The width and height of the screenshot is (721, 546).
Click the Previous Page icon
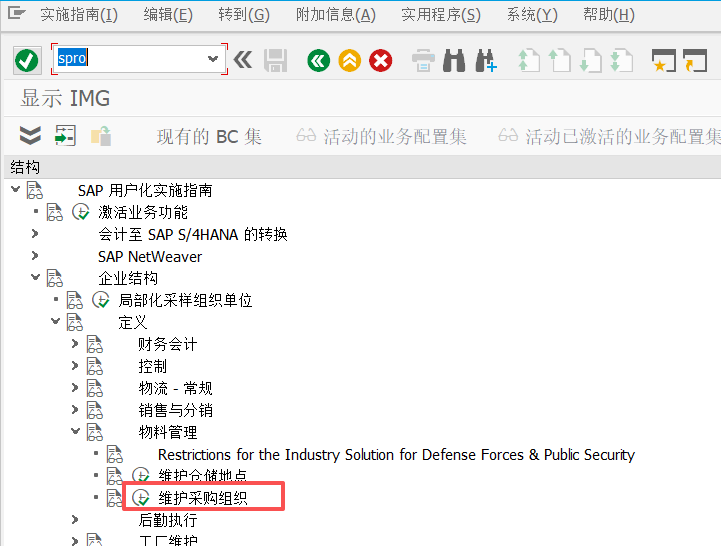(560, 60)
